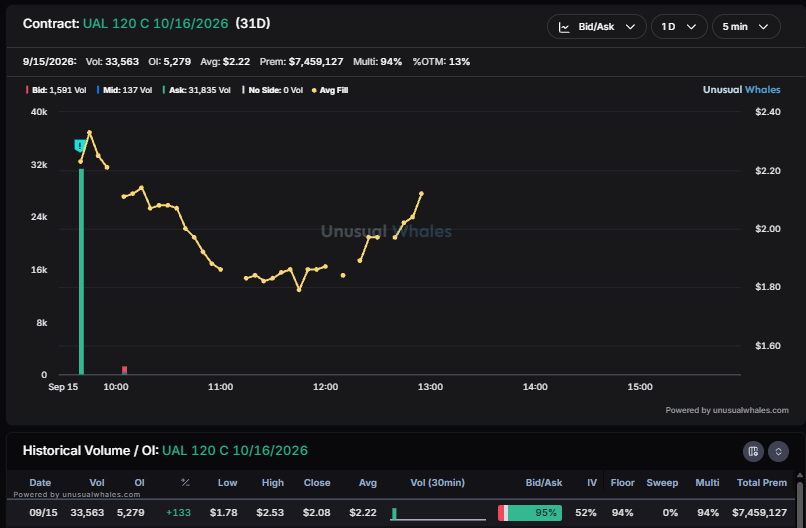Viewport: 806px width, 528px height.
Task: Click the large green ask volume bar
Action: (x=81, y=271)
